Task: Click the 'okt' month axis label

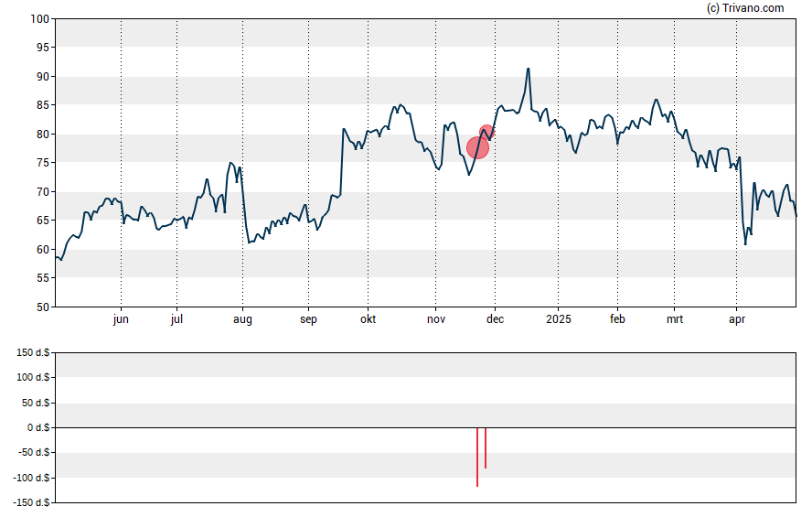Action: click(x=369, y=319)
